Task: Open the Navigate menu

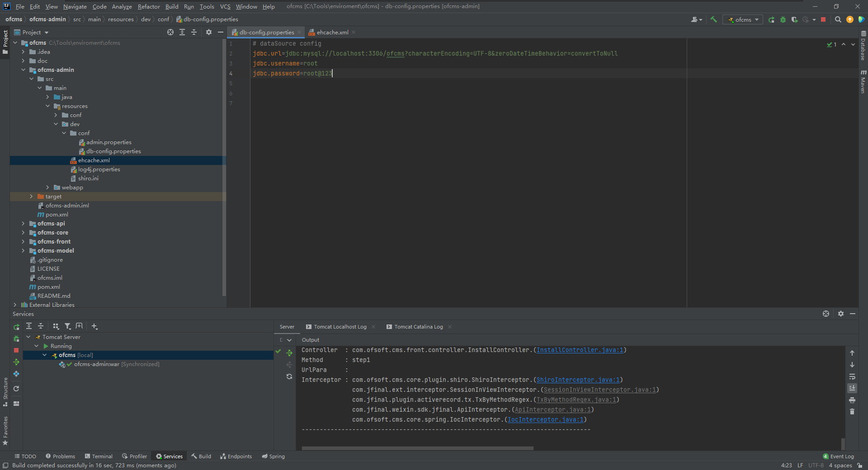Action: pyautogui.click(x=75, y=6)
